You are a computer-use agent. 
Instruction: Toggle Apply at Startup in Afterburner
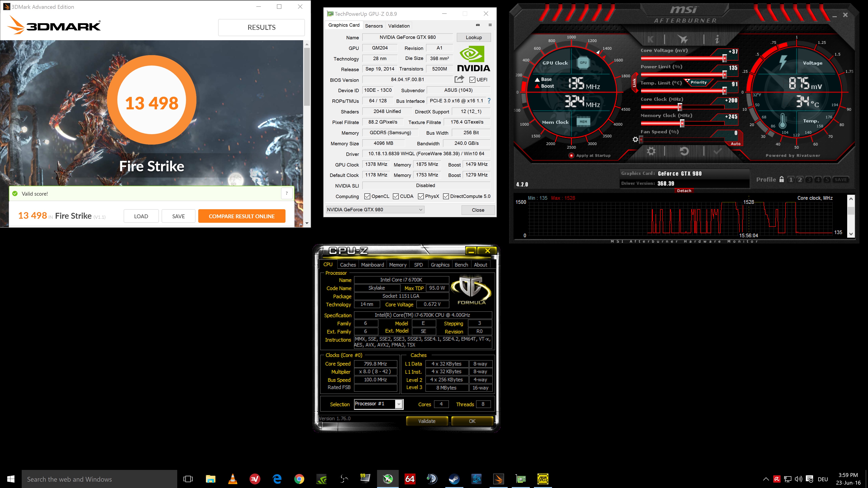[x=571, y=156]
